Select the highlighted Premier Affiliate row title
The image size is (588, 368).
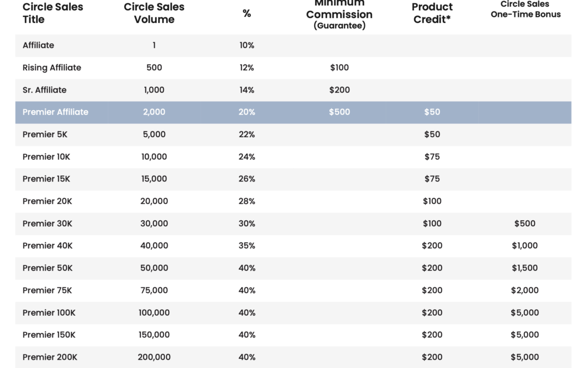[56, 112]
